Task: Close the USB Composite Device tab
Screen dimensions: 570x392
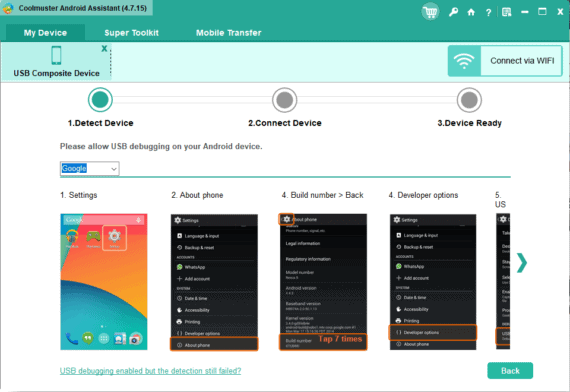Action: point(104,48)
